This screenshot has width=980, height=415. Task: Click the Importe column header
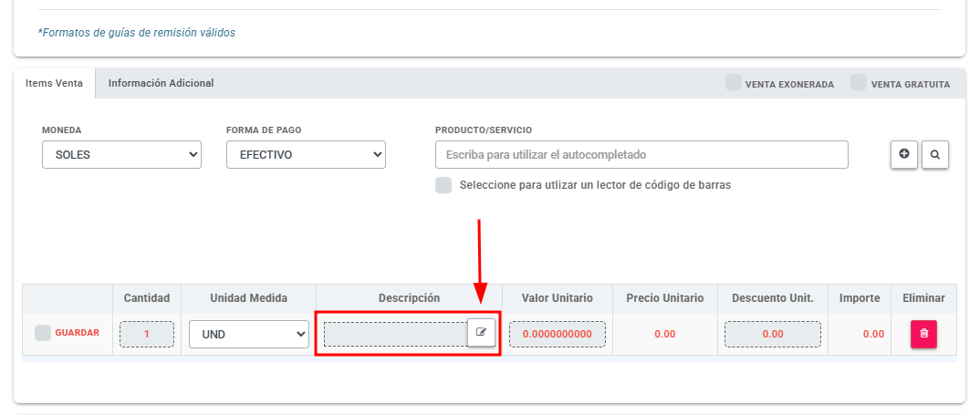860,298
